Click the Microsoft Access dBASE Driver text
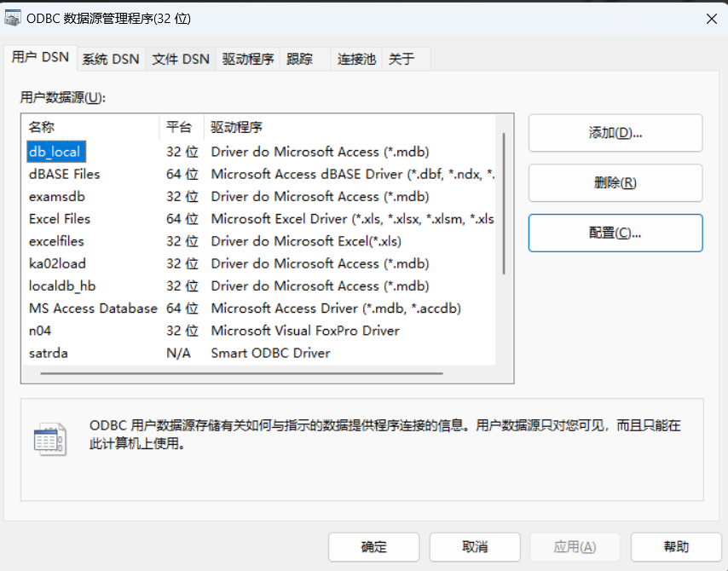This screenshot has height=571, width=728. [352, 174]
